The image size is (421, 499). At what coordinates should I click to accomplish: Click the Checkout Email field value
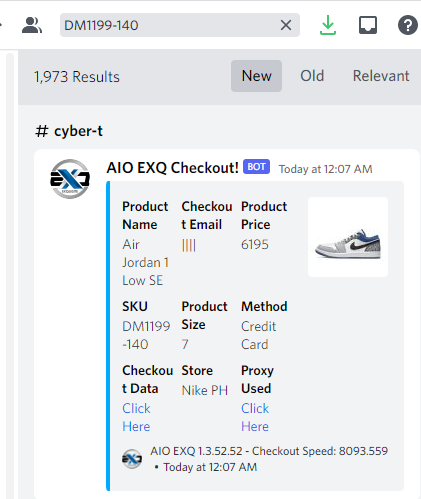click(x=189, y=246)
